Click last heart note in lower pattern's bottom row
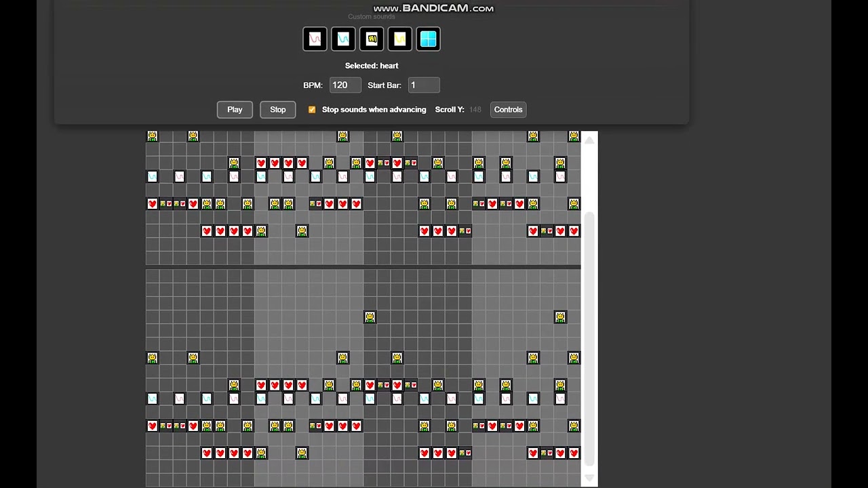 coord(574,453)
